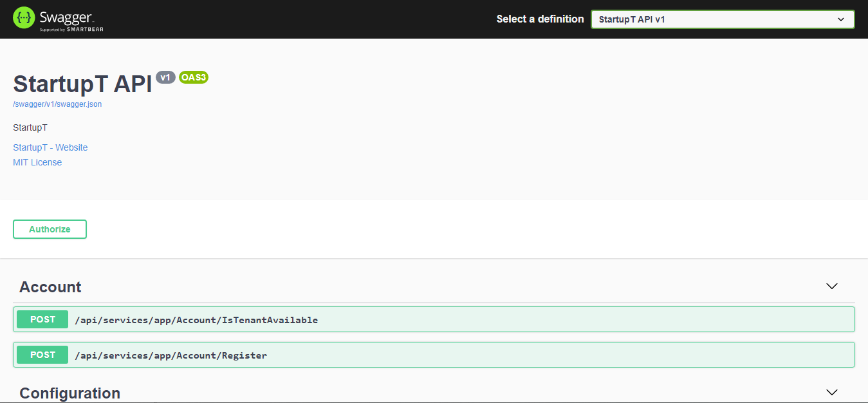Click the dropdown arrow in definition selector
Screen dimensions: 868x403
point(840,19)
